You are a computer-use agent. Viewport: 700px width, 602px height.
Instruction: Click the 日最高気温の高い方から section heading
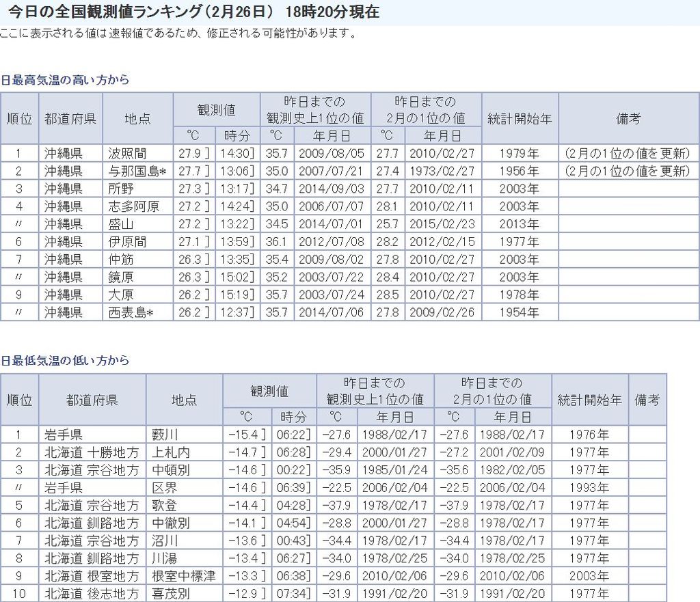pos(65,80)
